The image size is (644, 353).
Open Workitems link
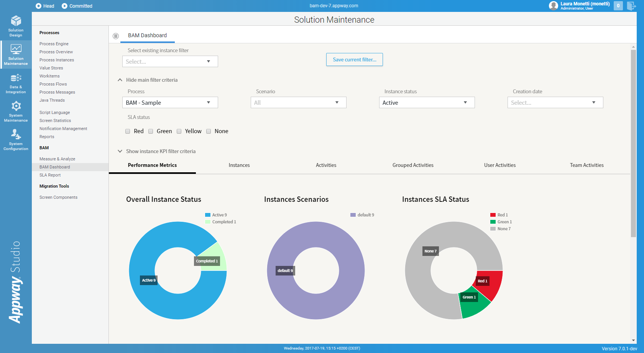[x=49, y=76]
